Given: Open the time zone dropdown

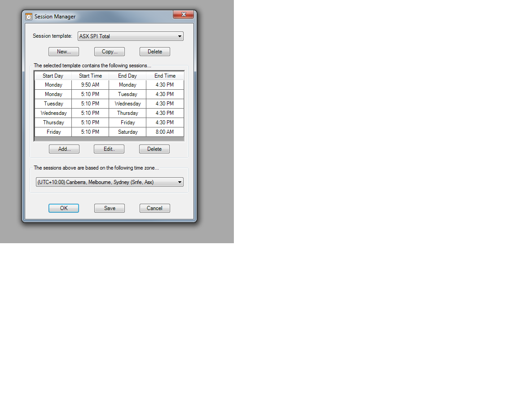Looking at the screenshot, I should point(110,182).
